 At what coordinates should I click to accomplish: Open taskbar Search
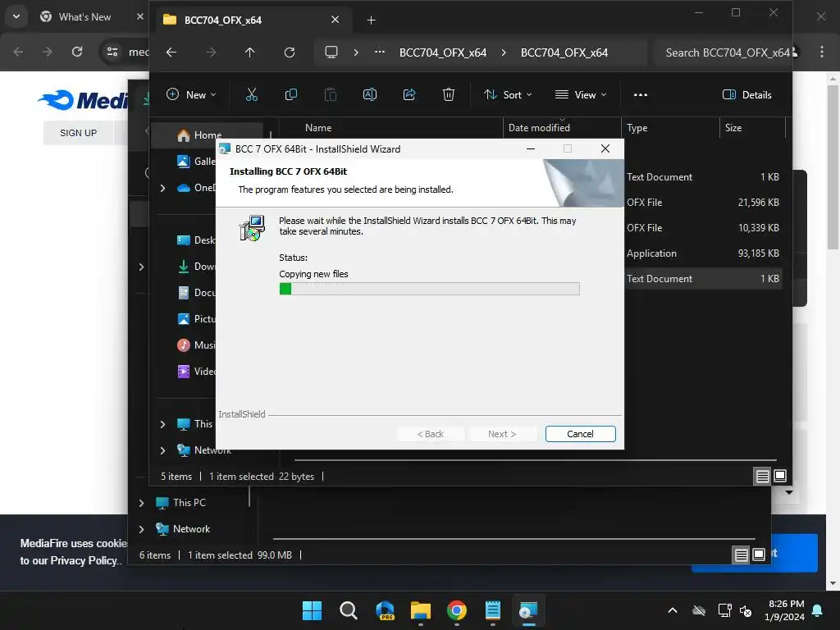pos(348,610)
